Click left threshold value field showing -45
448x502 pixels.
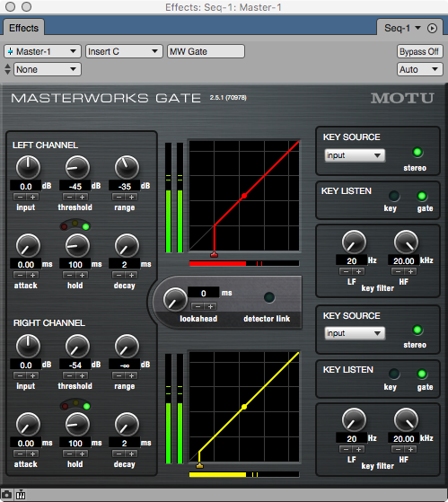(75, 186)
